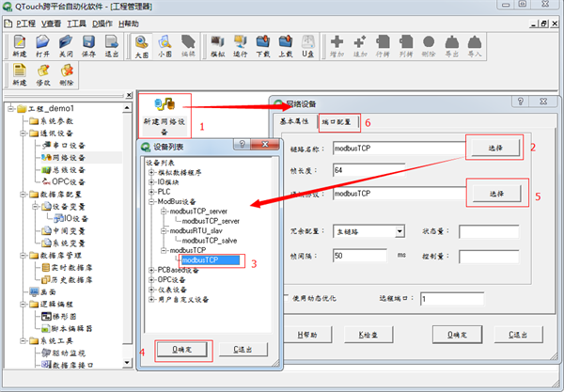Click the U盘 toolbar icon
This screenshot has width=564, height=392.
pos(306,47)
